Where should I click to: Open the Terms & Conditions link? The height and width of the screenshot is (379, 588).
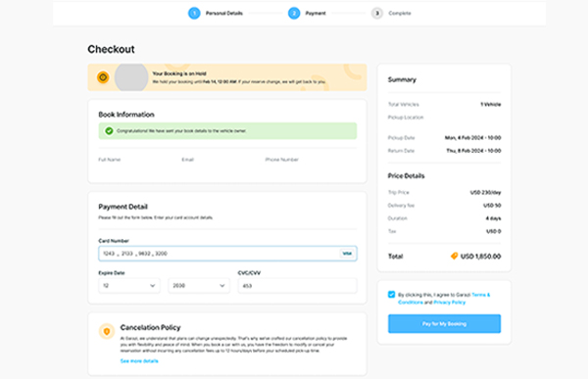(444, 299)
